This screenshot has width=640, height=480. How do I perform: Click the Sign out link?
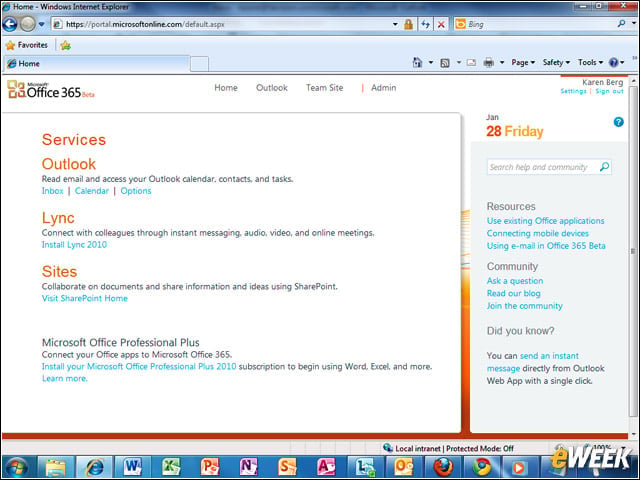coord(609,91)
